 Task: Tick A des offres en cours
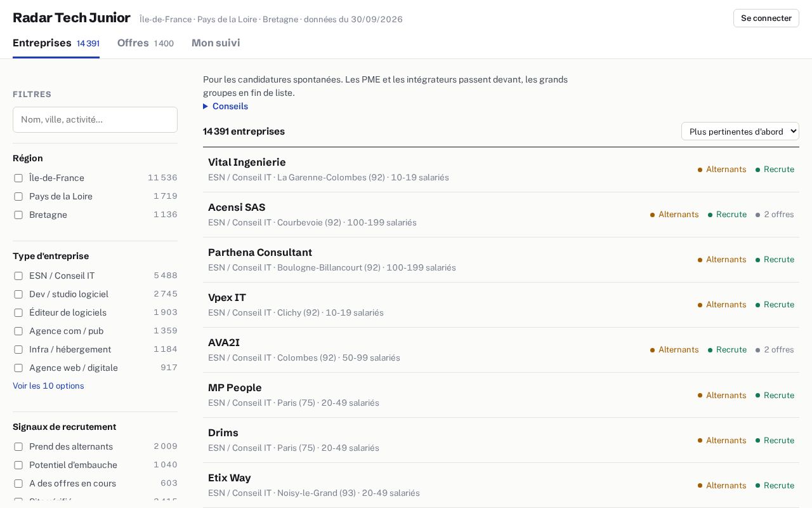[18, 483]
